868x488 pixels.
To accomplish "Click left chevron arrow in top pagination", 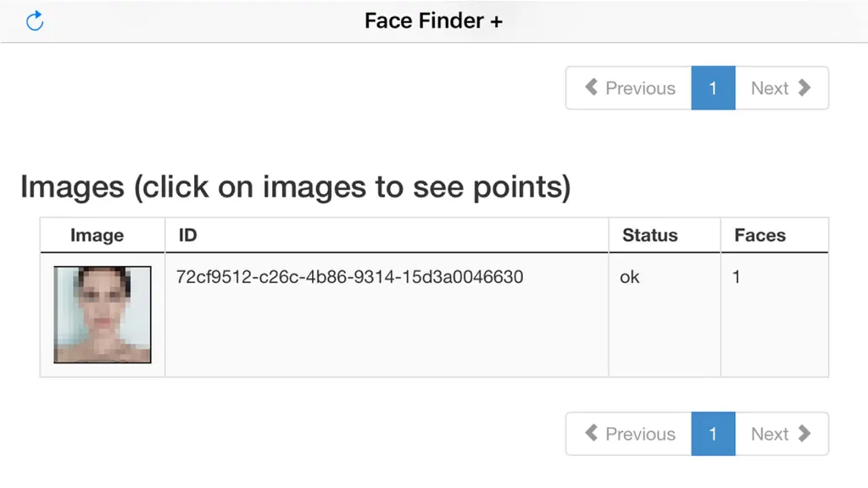I will 591,87.
